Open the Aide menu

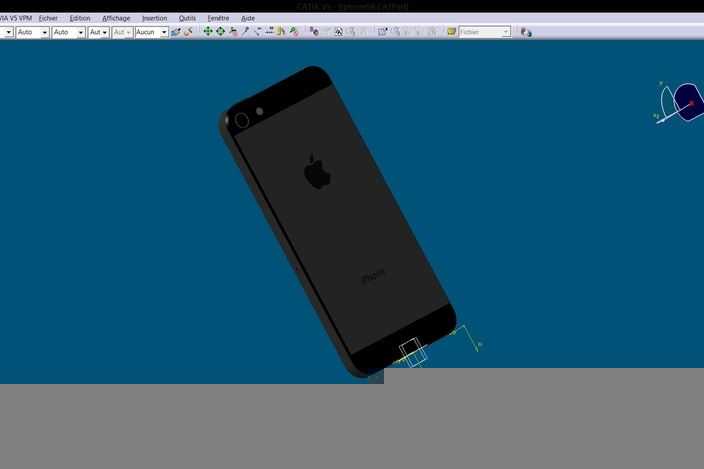tap(248, 18)
